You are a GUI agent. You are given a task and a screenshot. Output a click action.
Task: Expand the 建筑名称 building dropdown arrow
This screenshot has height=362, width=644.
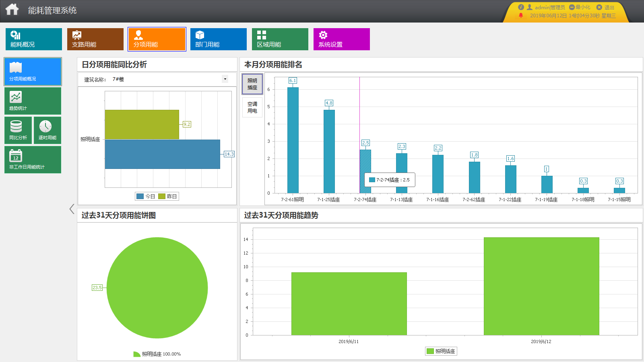tap(225, 79)
